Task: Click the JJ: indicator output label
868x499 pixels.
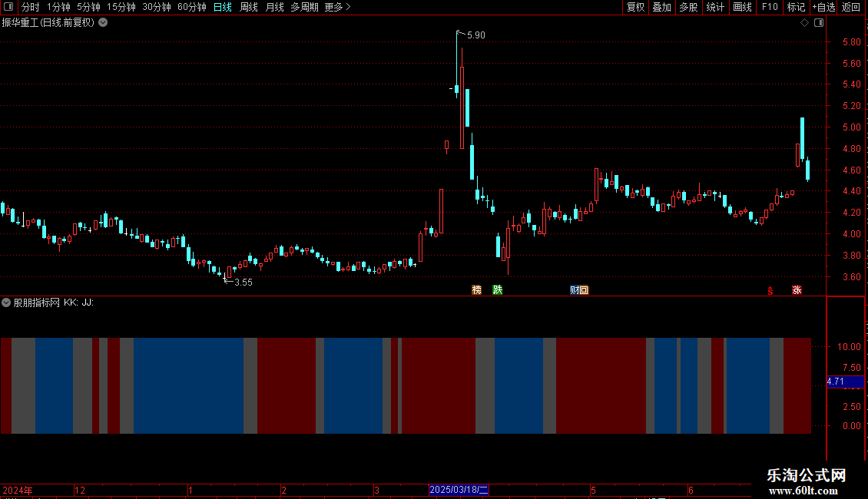Action: [x=88, y=302]
